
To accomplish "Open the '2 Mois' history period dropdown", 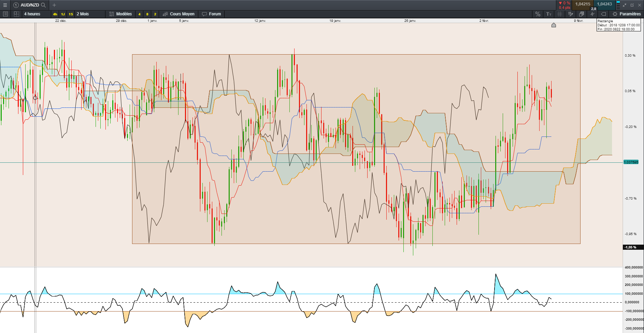I will tap(90, 14).
